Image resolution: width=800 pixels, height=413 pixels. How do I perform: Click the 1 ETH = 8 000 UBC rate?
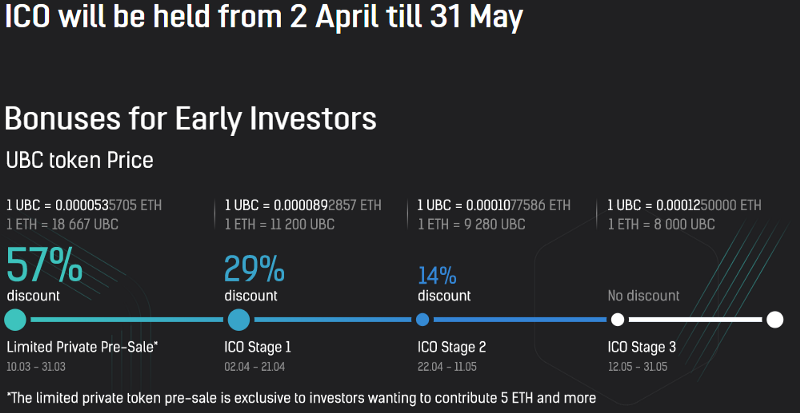(x=661, y=224)
